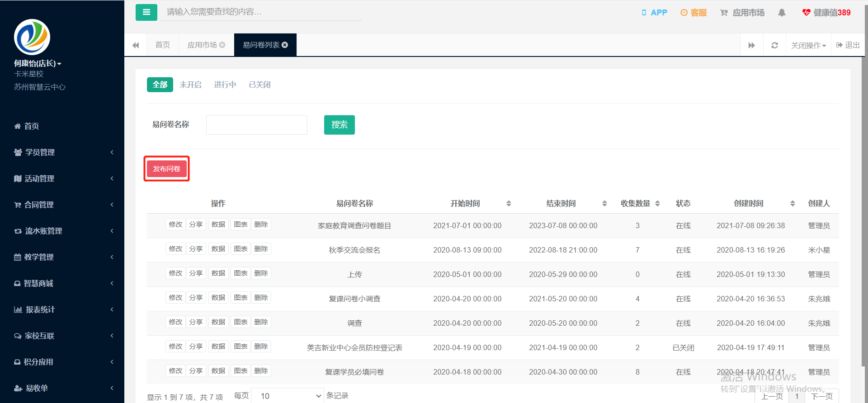Click 删除 for 调查 row
This screenshot has height=403, width=868.
[x=261, y=322]
